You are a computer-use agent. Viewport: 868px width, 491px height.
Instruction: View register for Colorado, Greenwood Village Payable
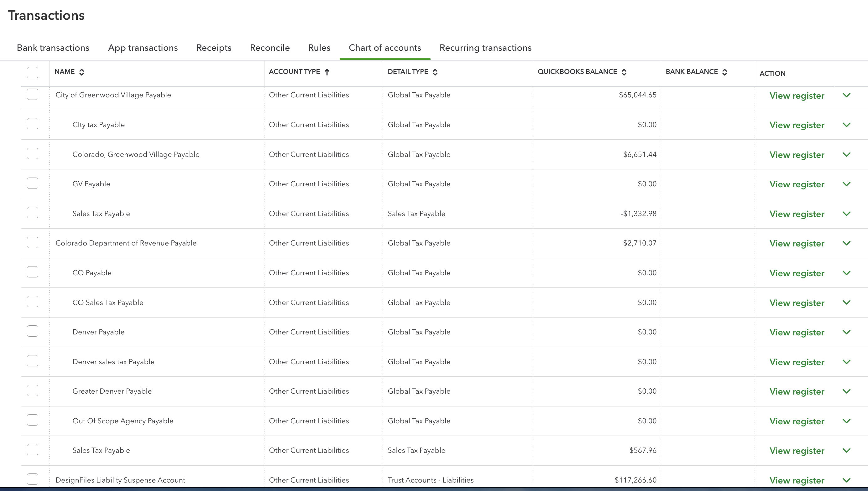[x=797, y=155]
